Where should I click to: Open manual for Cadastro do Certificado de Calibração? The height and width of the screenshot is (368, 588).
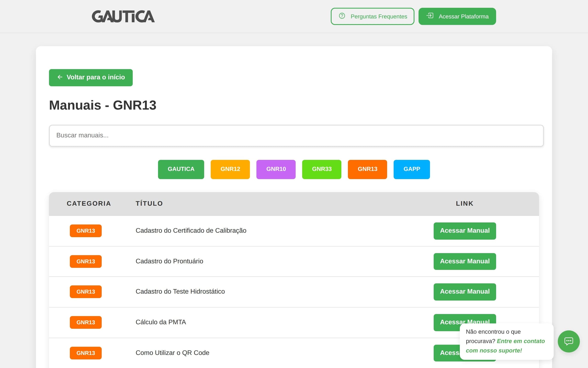[465, 231]
